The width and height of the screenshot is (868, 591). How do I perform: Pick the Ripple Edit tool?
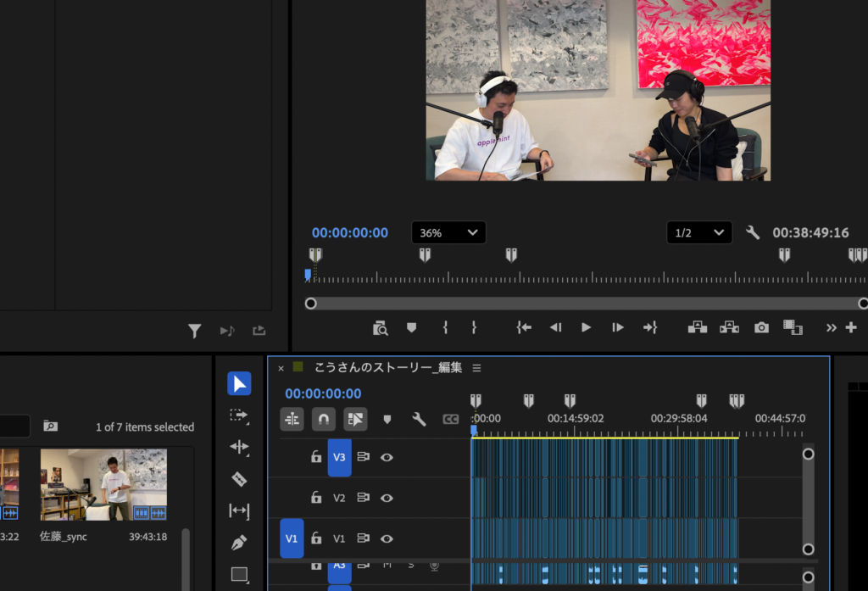[239, 447]
